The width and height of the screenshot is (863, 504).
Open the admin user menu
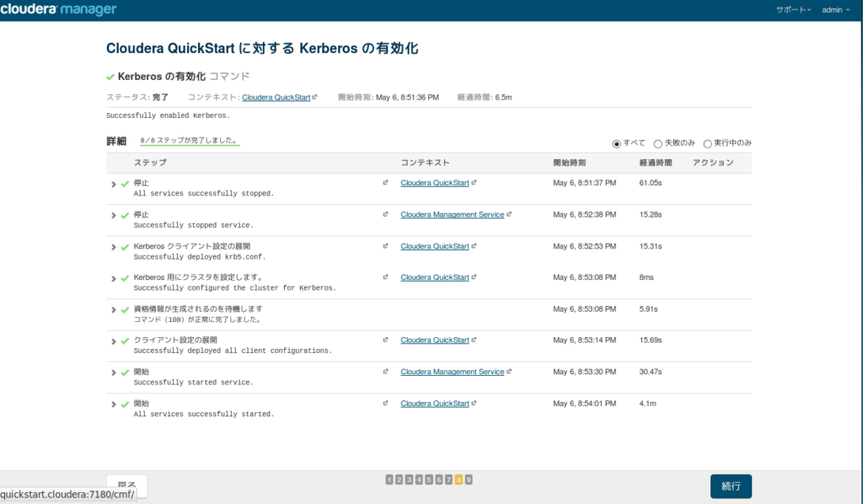pos(835,10)
